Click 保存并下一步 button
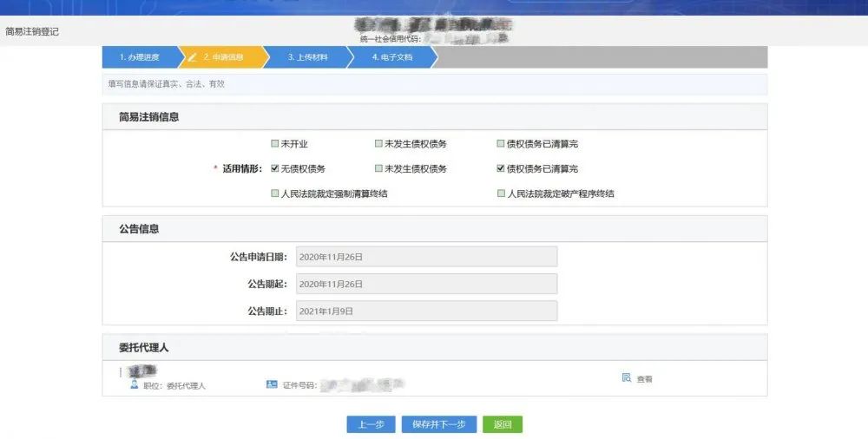The height and width of the screenshot is (439, 868). [438, 424]
